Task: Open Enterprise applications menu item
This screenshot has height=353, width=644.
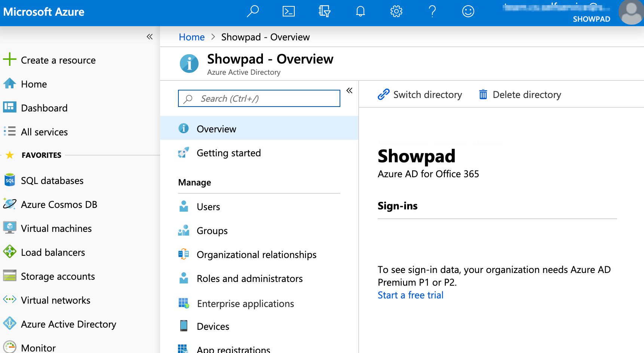Action: point(245,304)
